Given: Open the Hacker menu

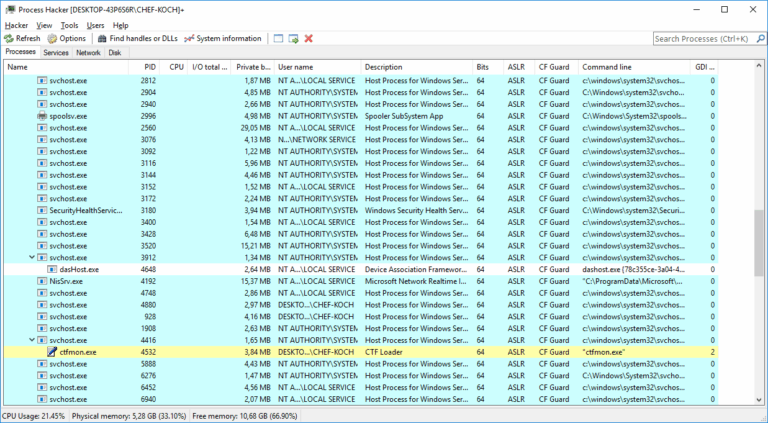Looking at the screenshot, I should [17, 25].
